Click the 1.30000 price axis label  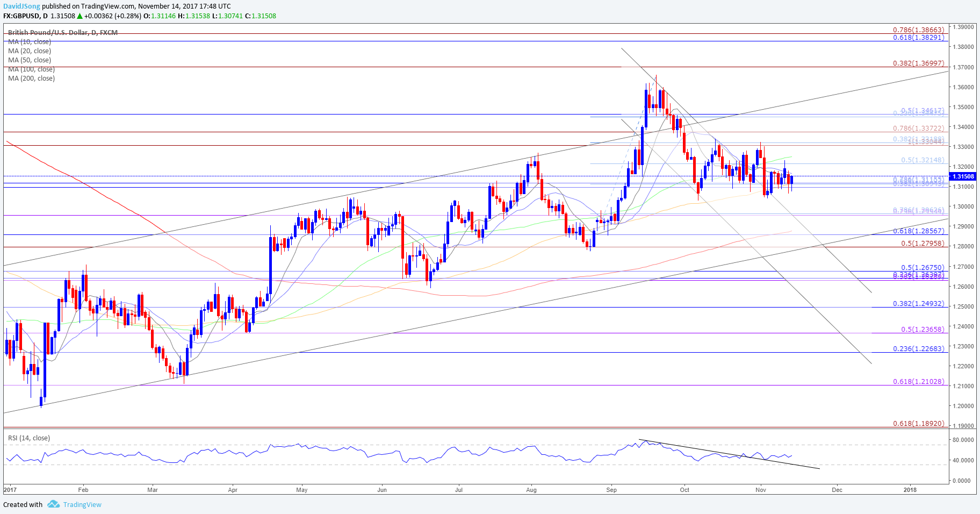964,206
